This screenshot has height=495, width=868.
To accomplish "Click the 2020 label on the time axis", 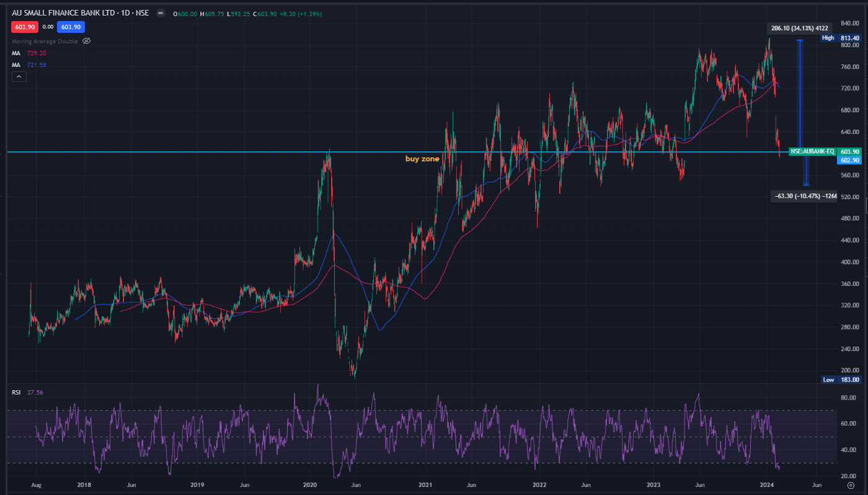I will [x=310, y=484].
